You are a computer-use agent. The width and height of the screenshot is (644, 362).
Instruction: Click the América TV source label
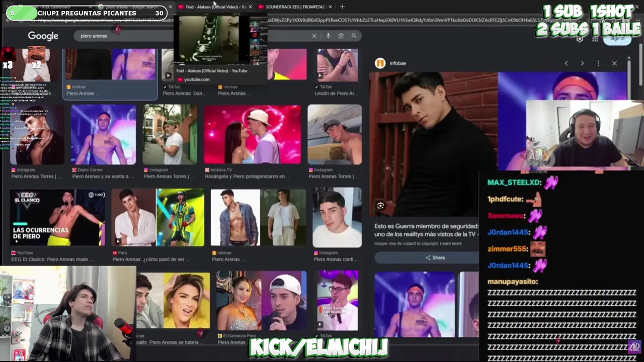[x=221, y=170]
